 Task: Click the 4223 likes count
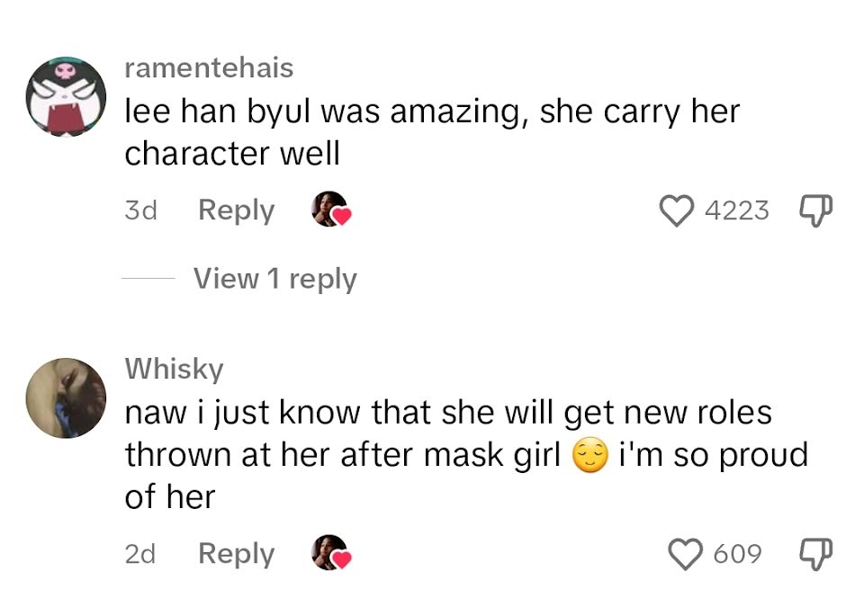coord(737,210)
